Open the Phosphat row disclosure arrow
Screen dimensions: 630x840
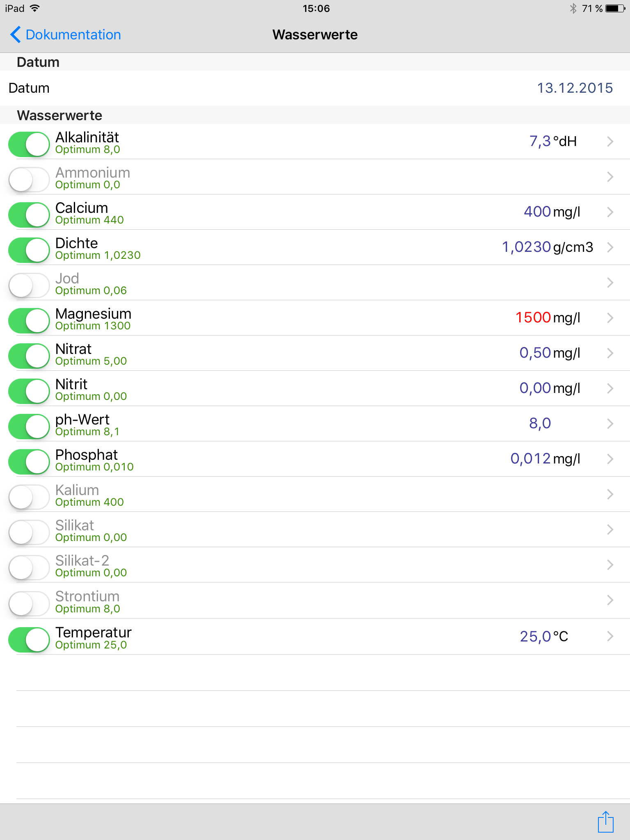pos(610,459)
